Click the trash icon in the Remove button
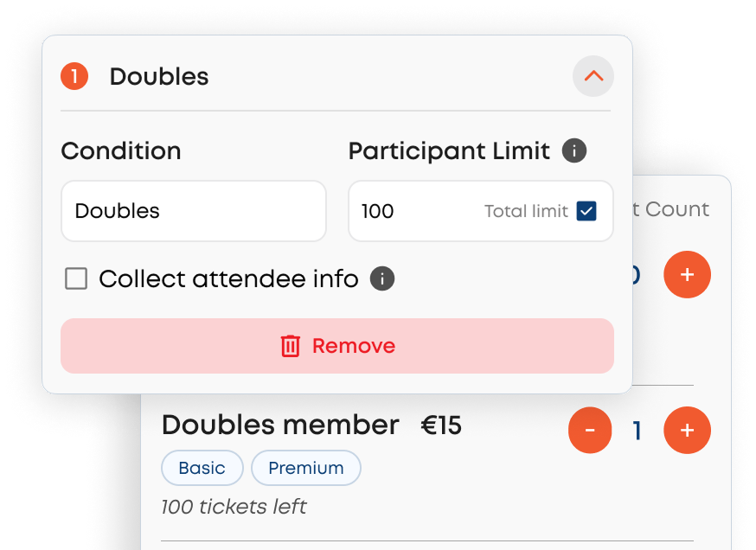756x550 pixels. tap(291, 346)
